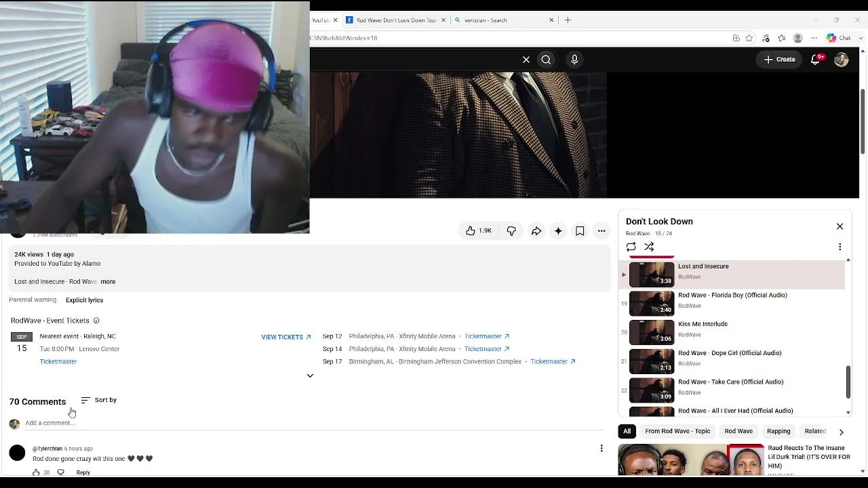Image resolution: width=868 pixels, height=488 pixels.
Task: Click the Create button
Action: (x=779, y=60)
